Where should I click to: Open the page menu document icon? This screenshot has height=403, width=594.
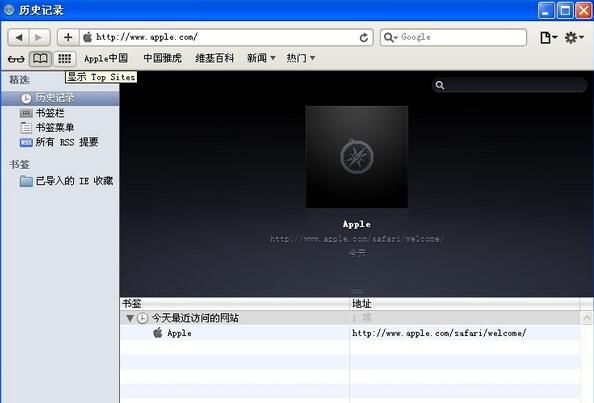tap(548, 37)
